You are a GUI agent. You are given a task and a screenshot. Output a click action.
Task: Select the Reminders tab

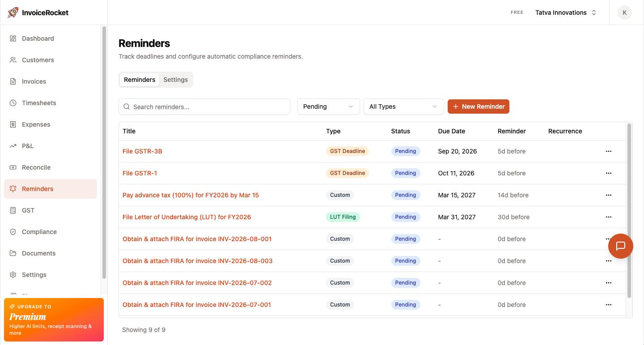pyautogui.click(x=140, y=80)
